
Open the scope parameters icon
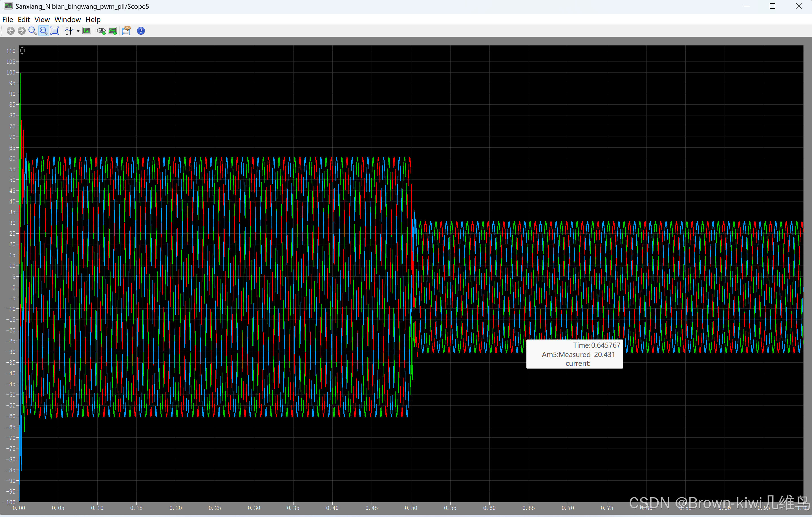pyautogui.click(x=127, y=31)
